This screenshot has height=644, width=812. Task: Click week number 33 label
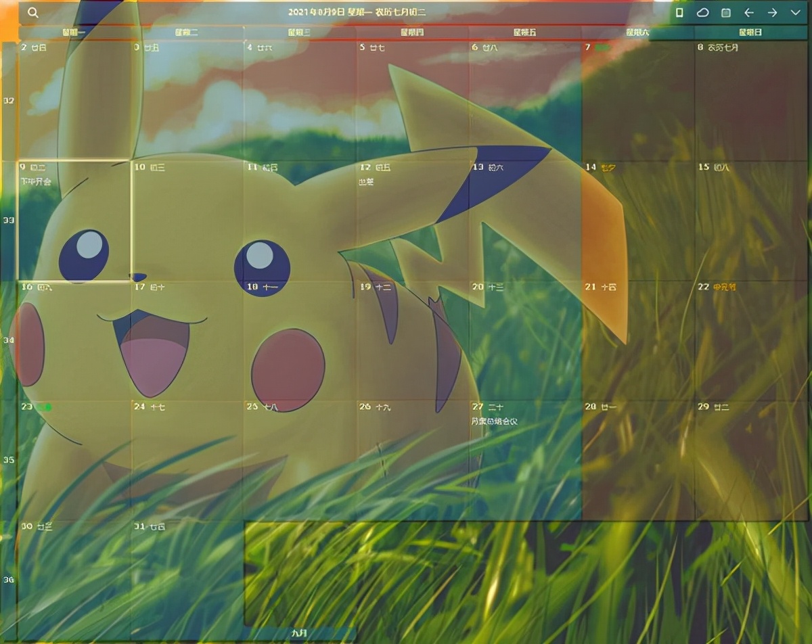click(9, 221)
